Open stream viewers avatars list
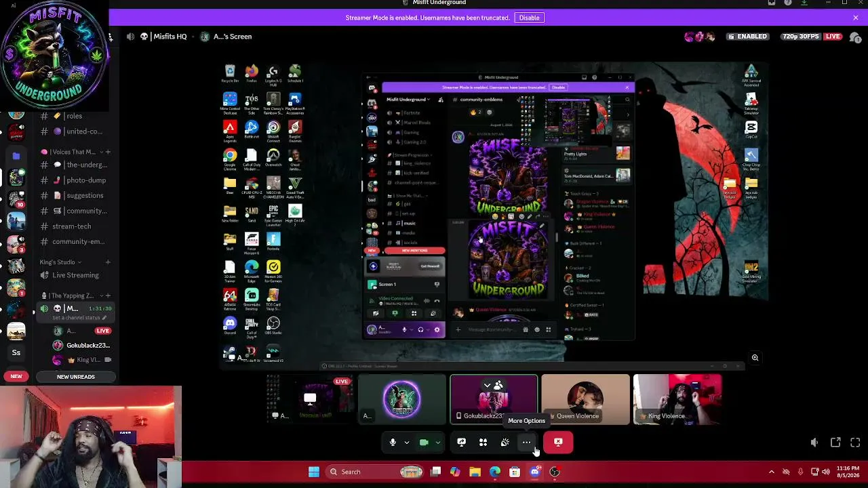Viewport: 868px width, 488px height. (x=700, y=37)
